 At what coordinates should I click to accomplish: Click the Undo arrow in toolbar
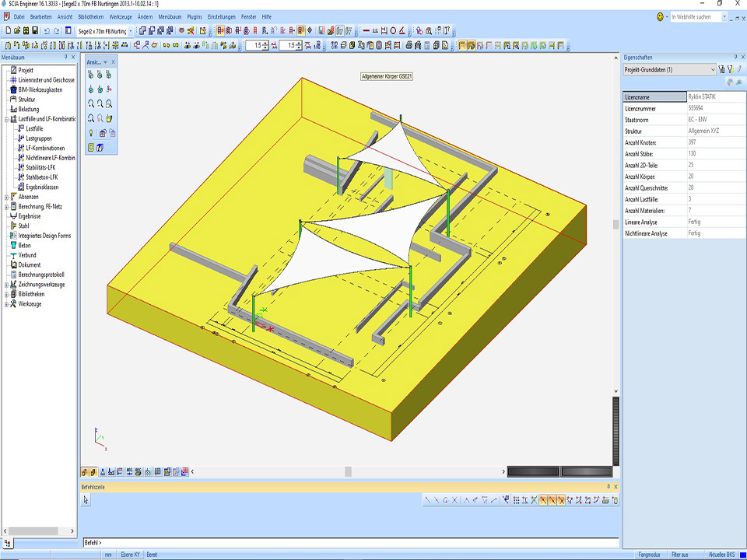tap(47, 30)
